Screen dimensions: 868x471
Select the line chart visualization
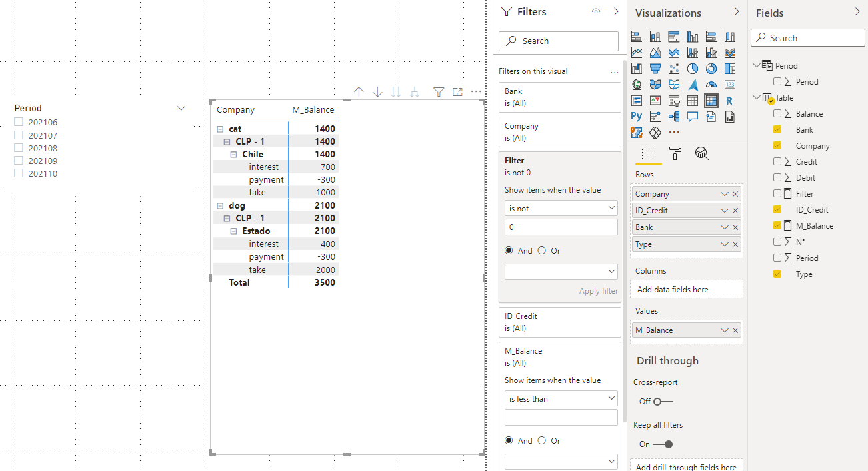[637, 52]
